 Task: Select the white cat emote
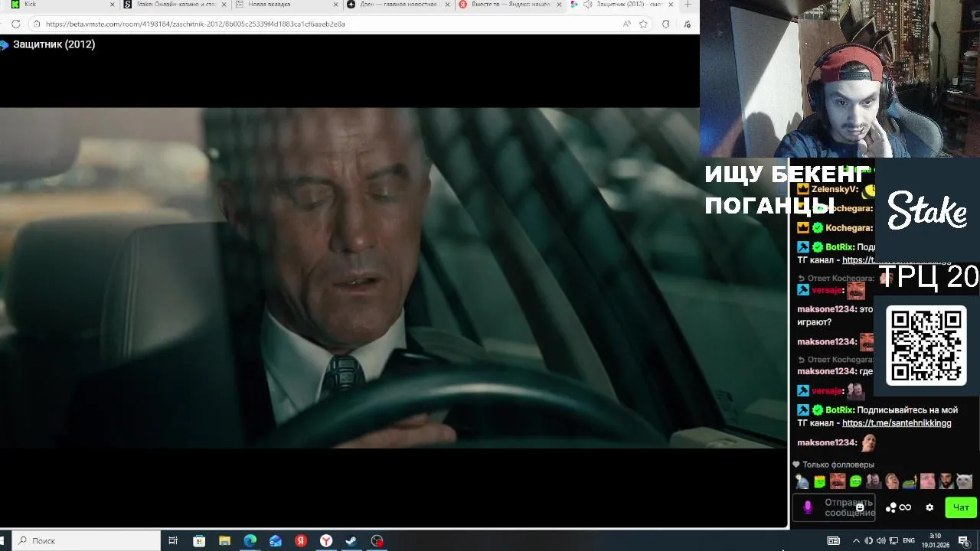(x=964, y=481)
